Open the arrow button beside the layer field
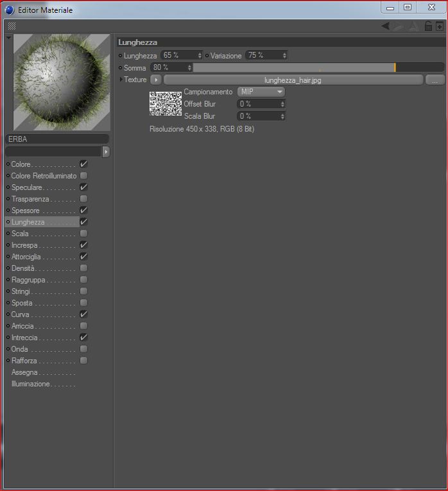The width and height of the screenshot is (448, 491). tap(106, 152)
